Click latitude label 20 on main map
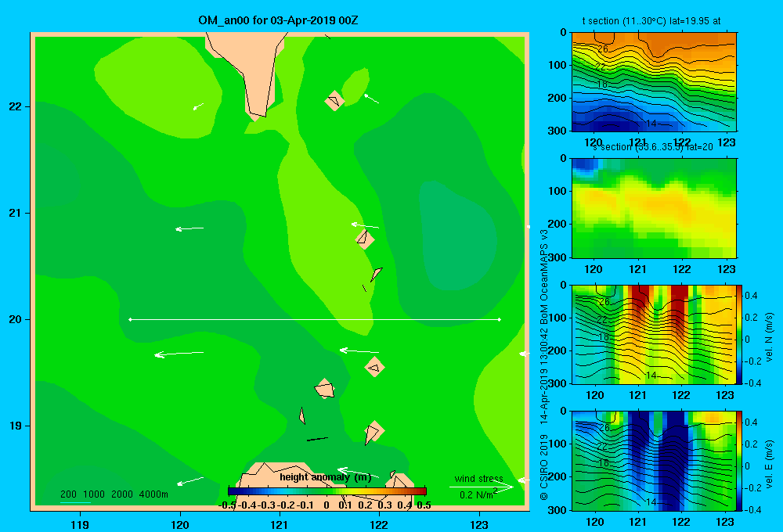 coord(15,319)
